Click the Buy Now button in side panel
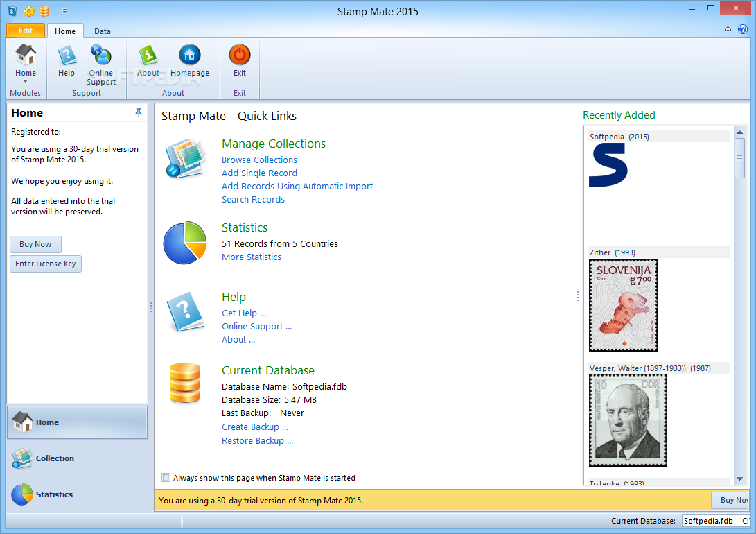This screenshot has height=534, width=756. pos(35,244)
